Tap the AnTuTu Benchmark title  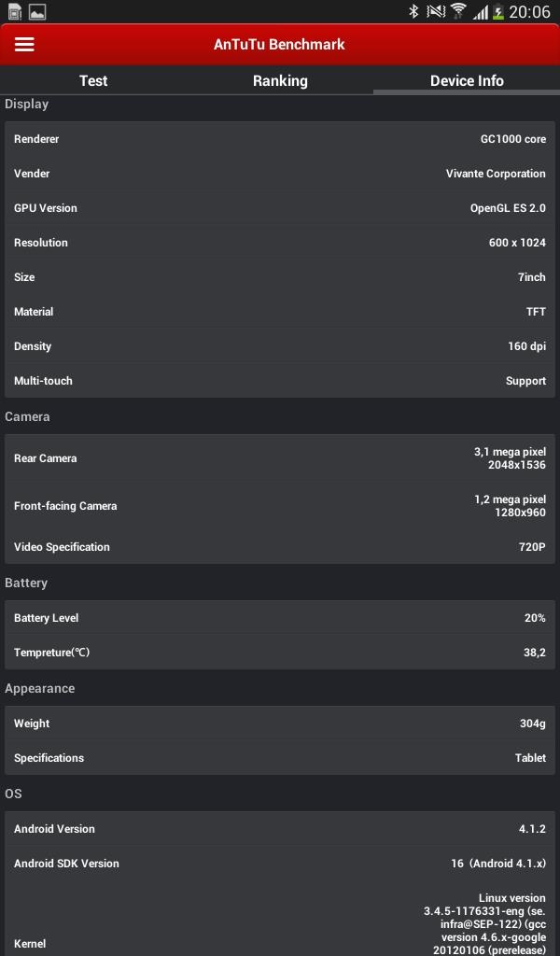point(279,44)
